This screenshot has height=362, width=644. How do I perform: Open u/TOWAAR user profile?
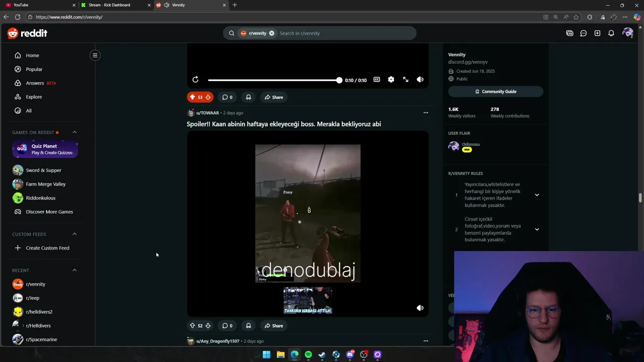tap(207, 113)
